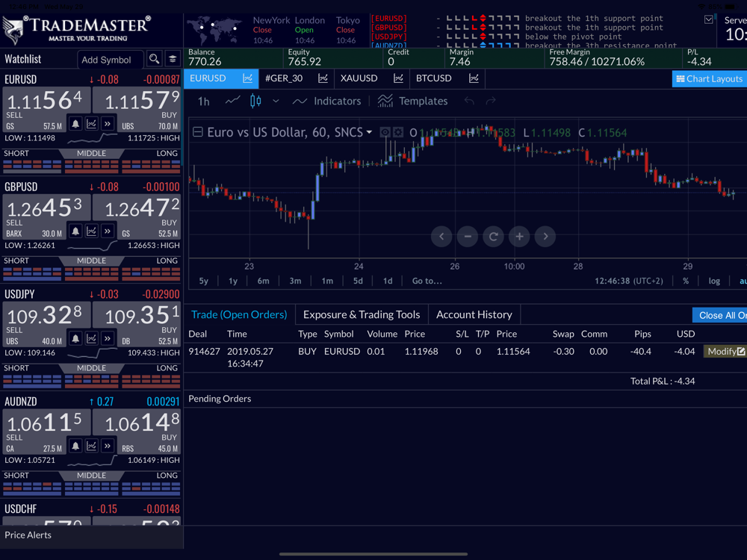Open the Account History tab

coord(474,315)
